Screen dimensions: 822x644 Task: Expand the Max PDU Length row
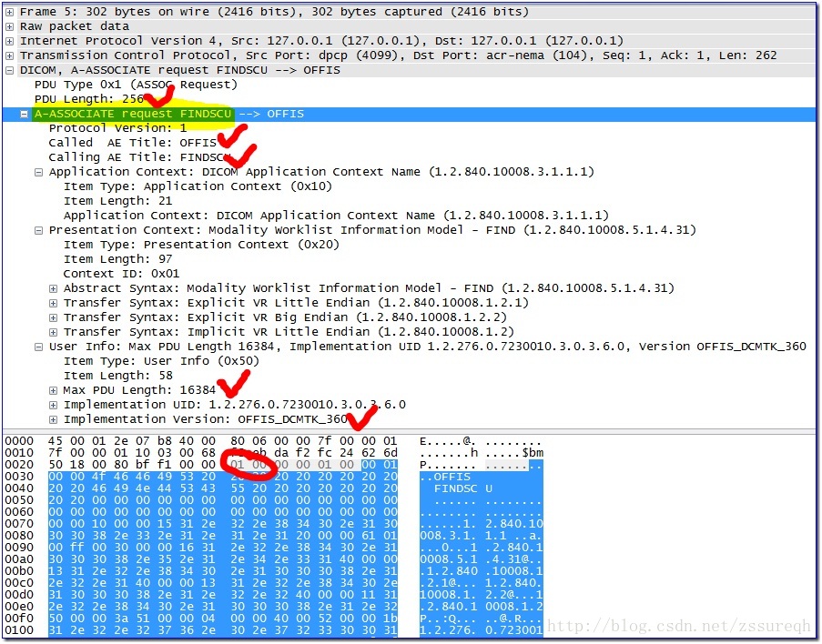click(53, 391)
